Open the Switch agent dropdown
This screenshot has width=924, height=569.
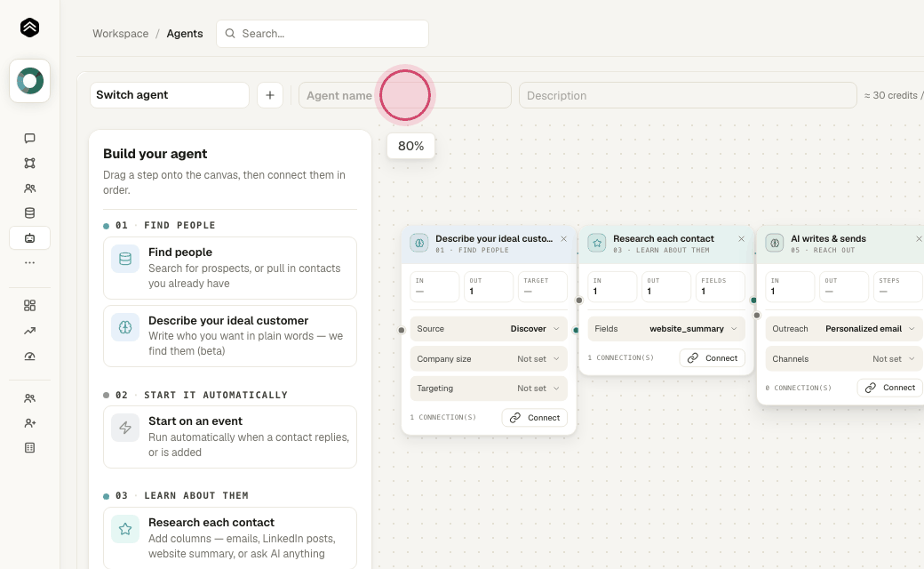coord(169,95)
